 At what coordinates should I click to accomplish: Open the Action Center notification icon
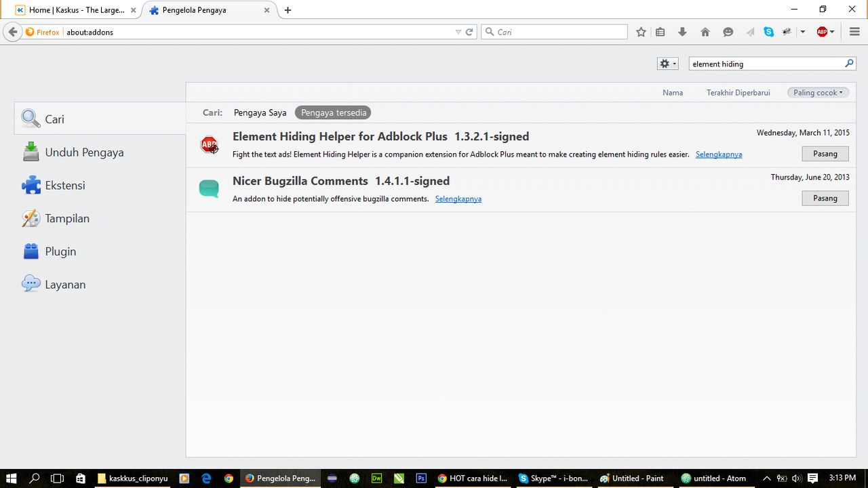click(x=812, y=479)
